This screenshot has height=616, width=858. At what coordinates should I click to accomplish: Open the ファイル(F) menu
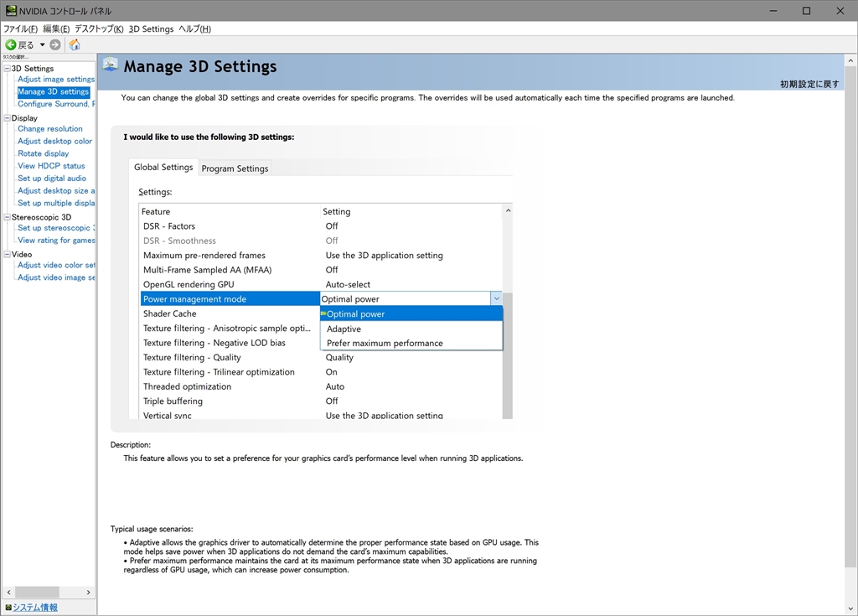click(x=21, y=29)
